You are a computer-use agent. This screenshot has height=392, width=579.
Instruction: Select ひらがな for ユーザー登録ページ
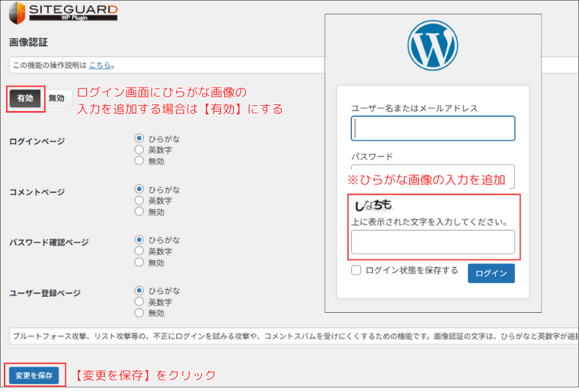[139, 290]
